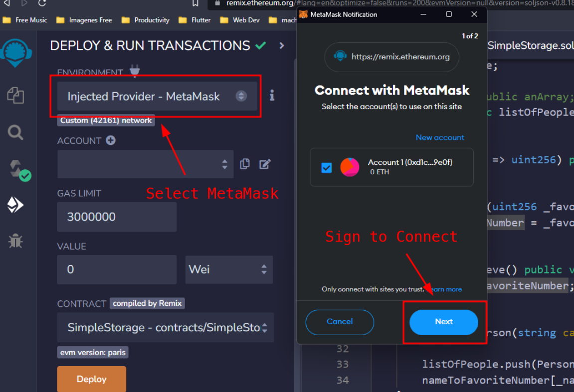Click Learn more link in MetaMask
This screenshot has height=392, width=574.
click(x=444, y=289)
